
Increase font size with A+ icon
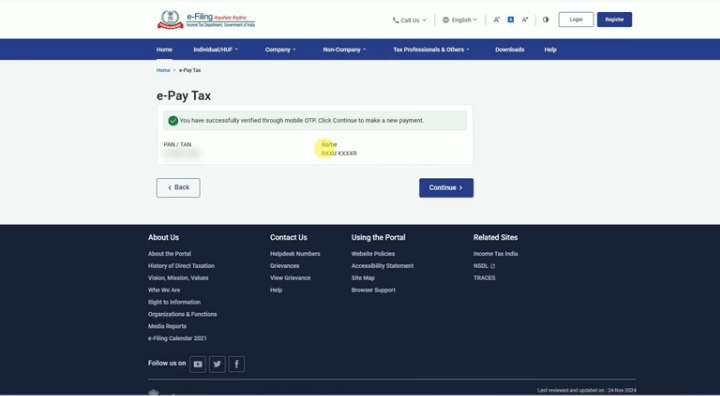point(525,20)
